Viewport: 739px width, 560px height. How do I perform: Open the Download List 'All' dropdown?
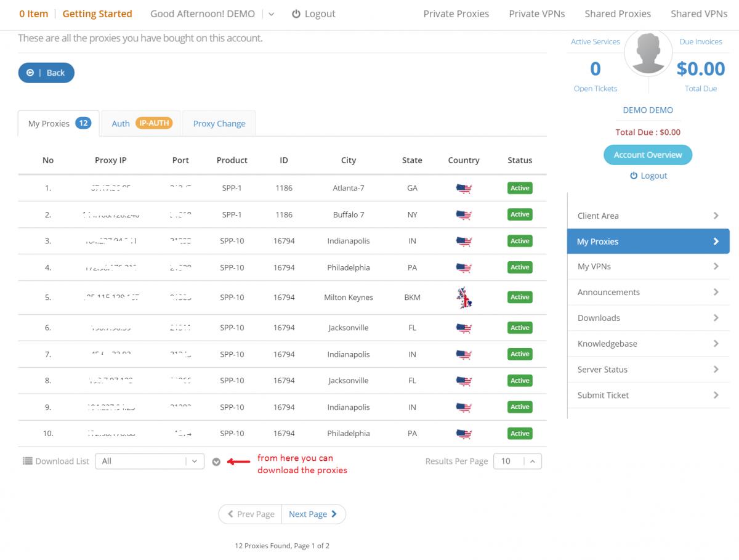150,461
